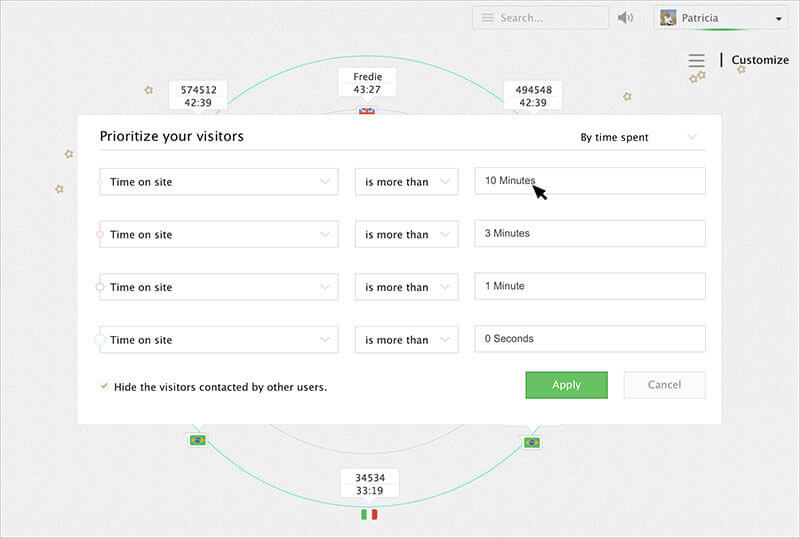Click the speaker sound icon
Viewport: 800px width, 538px height.
tap(625, 18)
